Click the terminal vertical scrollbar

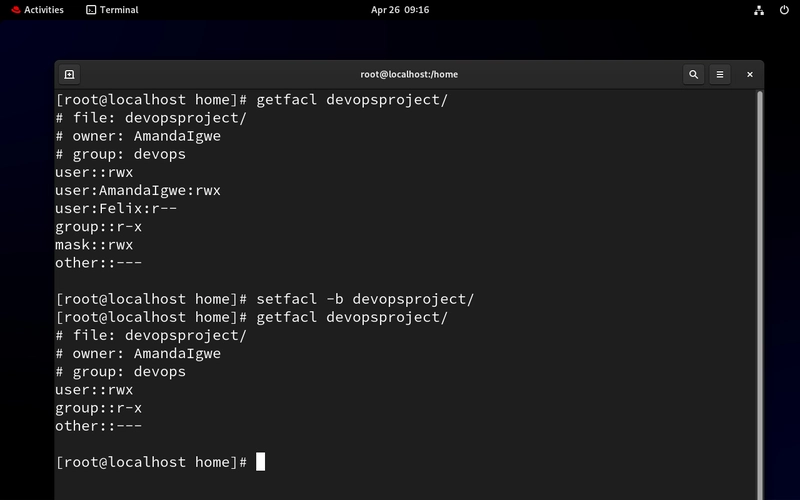coord(760,295)
